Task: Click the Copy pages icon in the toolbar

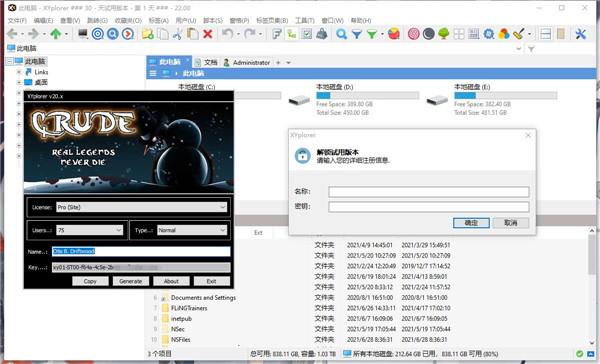Action: tap(163, 34)
